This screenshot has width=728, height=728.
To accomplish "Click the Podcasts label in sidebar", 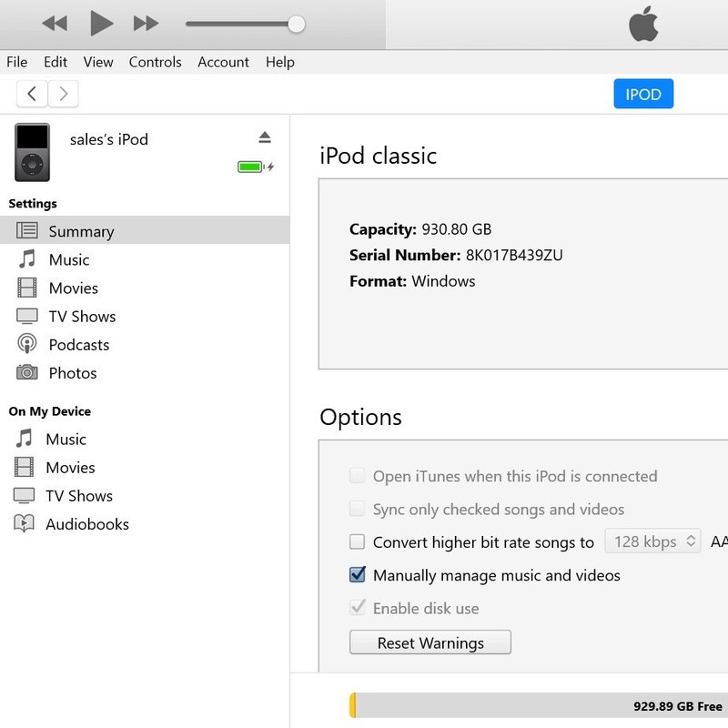I will pos(79,345).
